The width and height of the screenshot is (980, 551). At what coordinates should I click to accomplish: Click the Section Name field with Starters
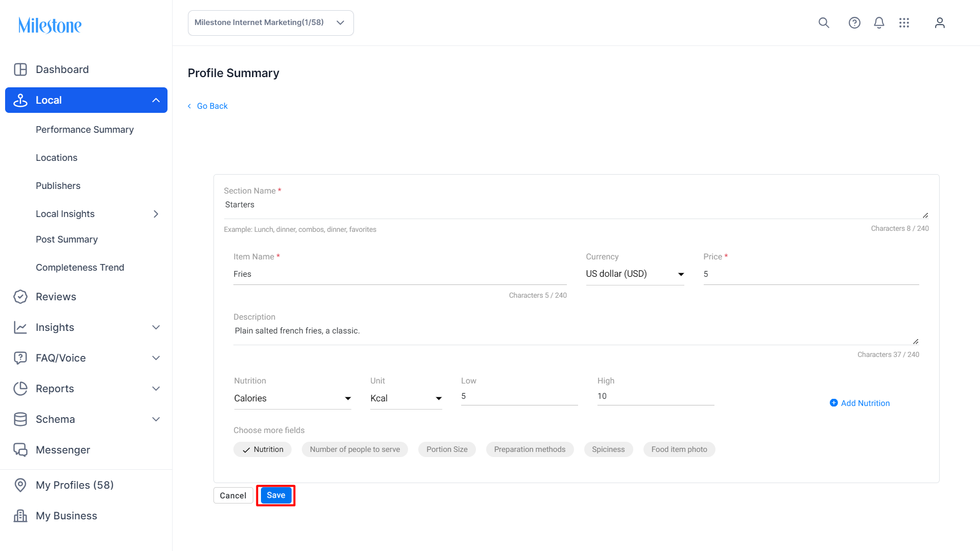(576, 208)
